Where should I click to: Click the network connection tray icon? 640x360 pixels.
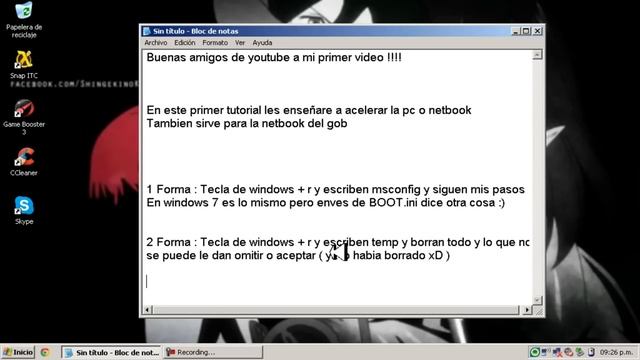point(546,352)
